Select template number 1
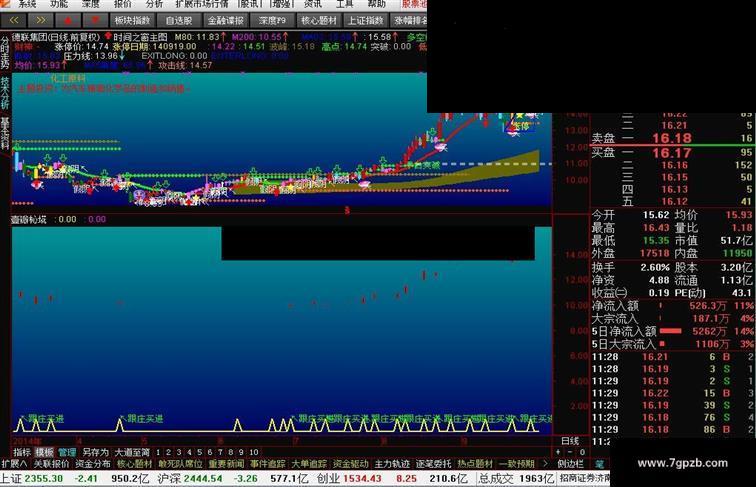The height and width of the screenshot is (487, 756). 158,452
